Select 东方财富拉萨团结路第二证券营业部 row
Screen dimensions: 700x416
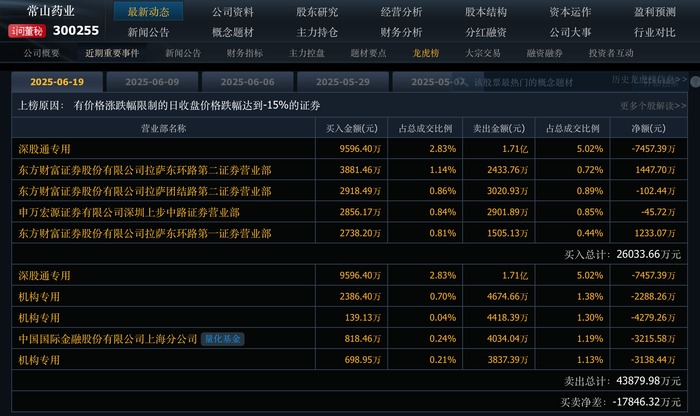(349, 191)
